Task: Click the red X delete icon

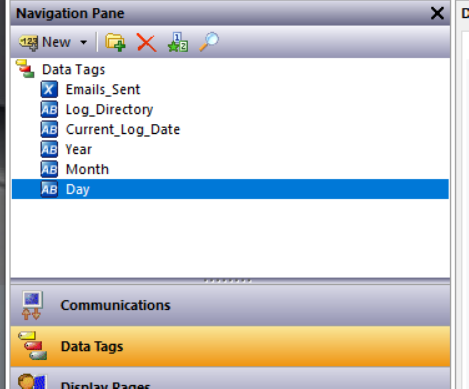Action: coord(146,43)
